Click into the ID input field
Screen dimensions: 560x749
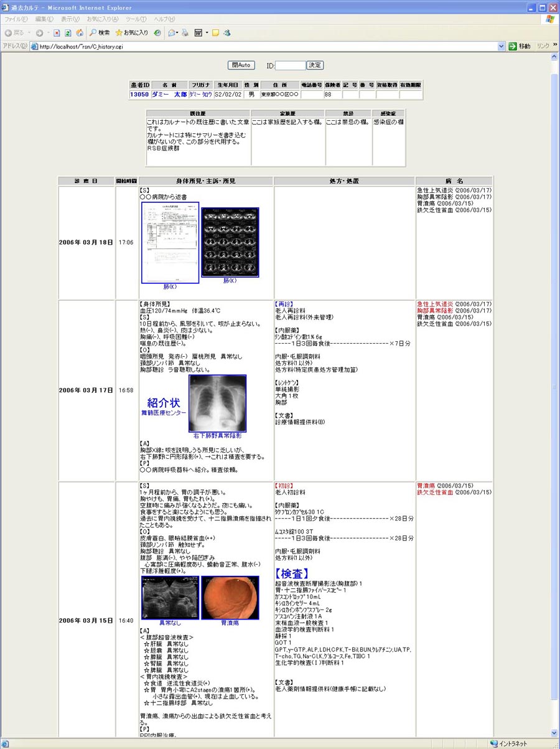[x=291, y=65]
